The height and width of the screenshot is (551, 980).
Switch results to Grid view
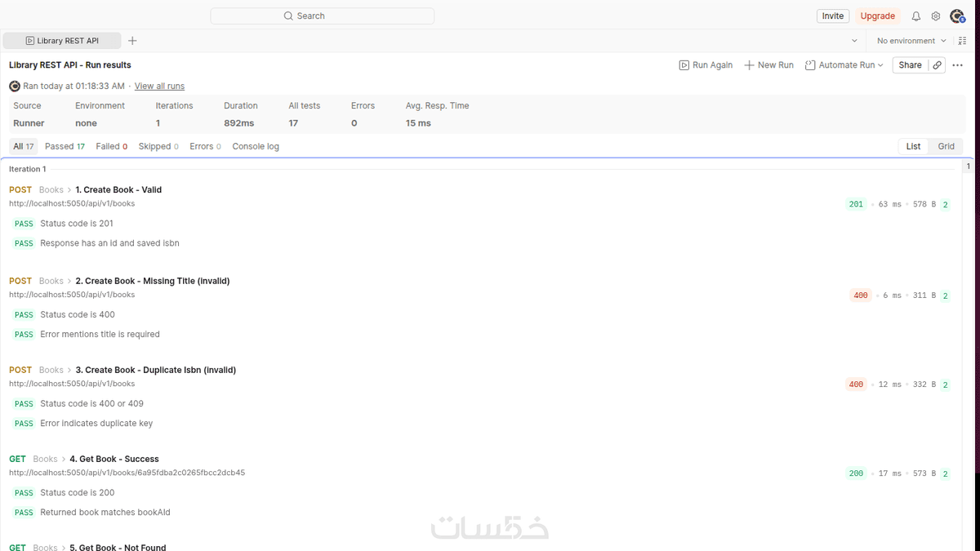click(x=946, y=147)
